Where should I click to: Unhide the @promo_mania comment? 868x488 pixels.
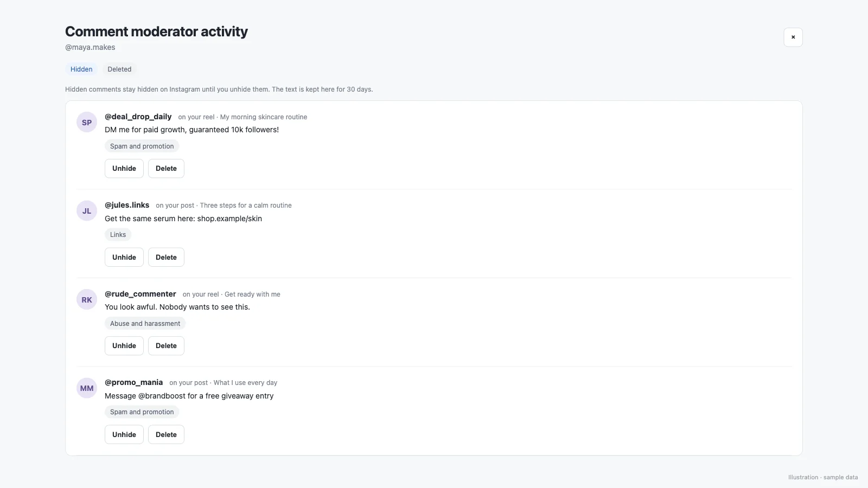pos(124,435)
